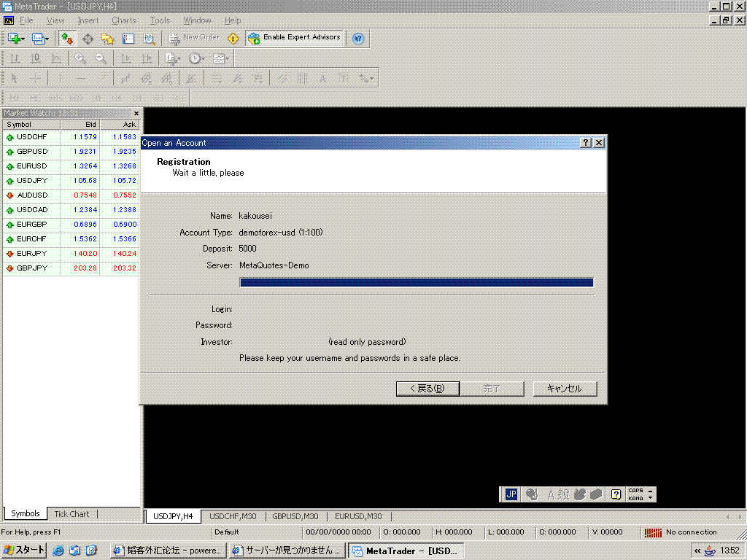The height and width of the screenshot is (560, 747).
Task: Switch to the Tick Chart tab
Action: 71,514
